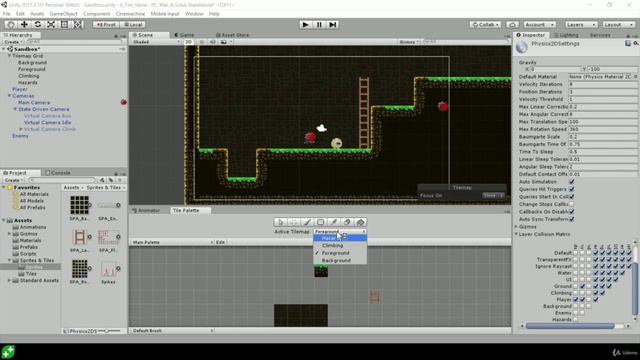Select the tile palette Box Fill tool
640x360 pixels.
click(321, 222)
